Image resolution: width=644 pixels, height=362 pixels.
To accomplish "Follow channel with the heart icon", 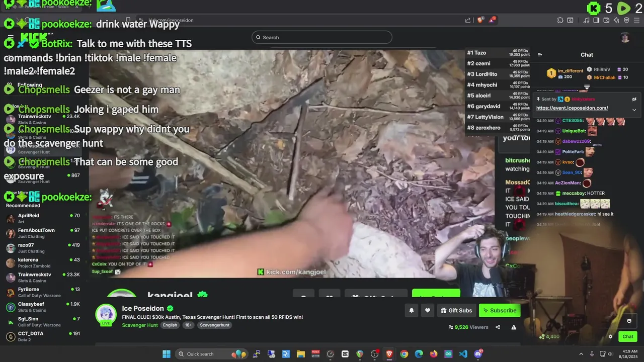I will coord(428,311).
